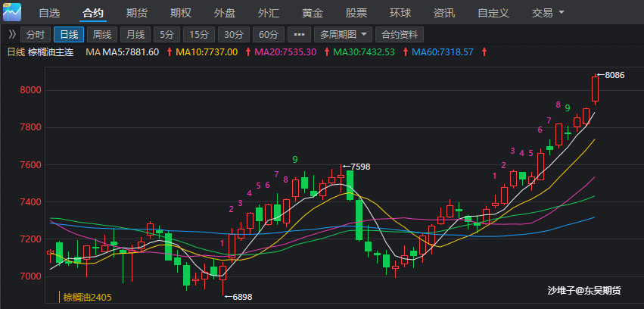
Task: Click the app logo chart icon
Action: click(12, 12)
